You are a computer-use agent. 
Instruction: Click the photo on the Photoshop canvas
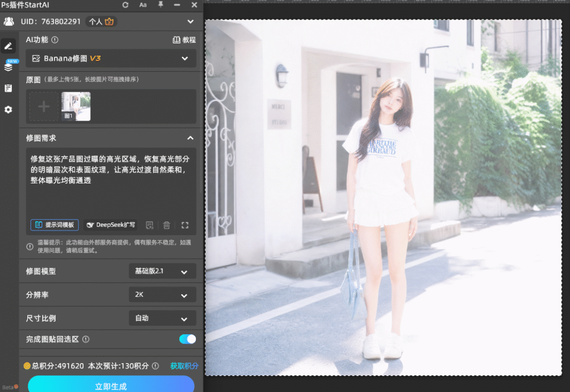(384, 197)
